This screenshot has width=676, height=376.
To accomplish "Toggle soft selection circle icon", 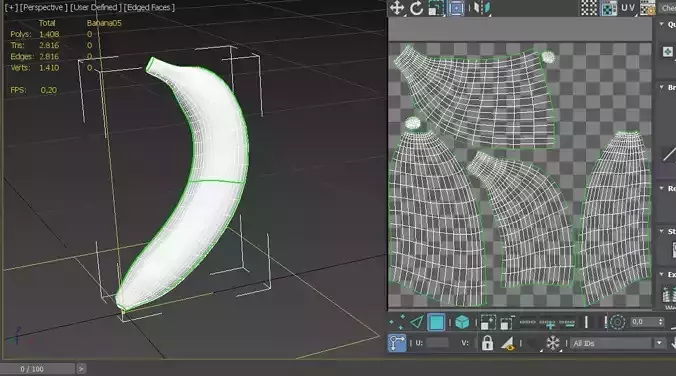I will (617, 322).
